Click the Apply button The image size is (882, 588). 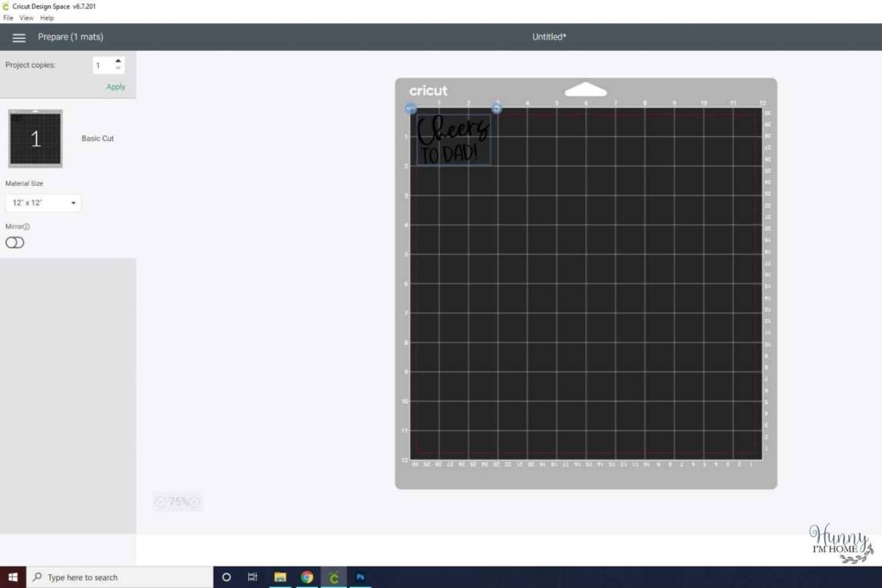116,87
